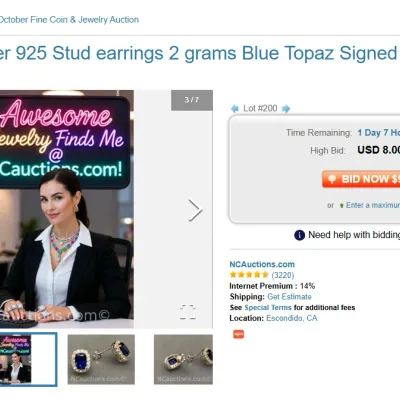Open the 3220 reviews count link
This screenshot has width=400, height=400.
click(x=283, y=275)
